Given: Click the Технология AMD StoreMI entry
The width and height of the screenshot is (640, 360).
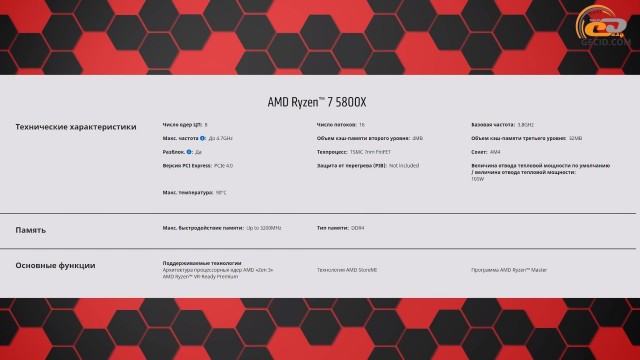Looking at the screenshot, I should pyautogui.click(x=347, y=270).
